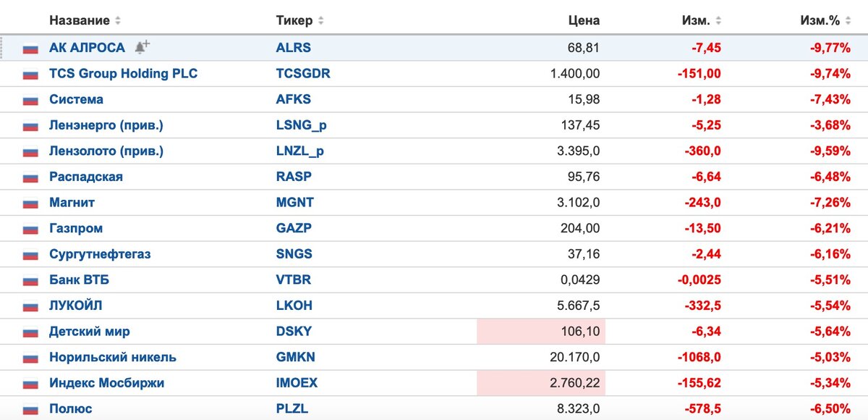The width and height of the screenshot is (868, 420).
Task: Click the flag icon next to Распадская
Action: click(30, 178)
